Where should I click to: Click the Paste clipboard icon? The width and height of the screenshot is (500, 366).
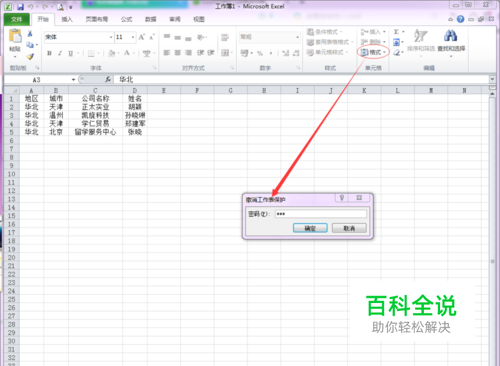point(15,36)
